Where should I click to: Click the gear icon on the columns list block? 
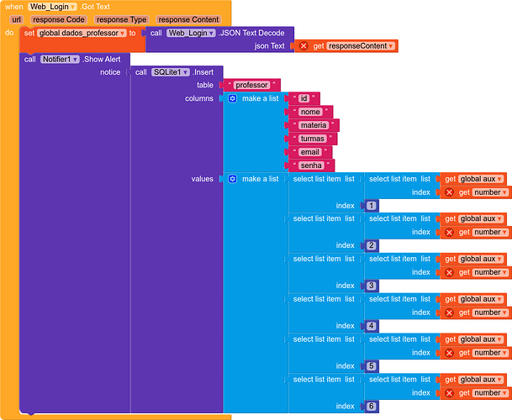[x=233, y=99]
